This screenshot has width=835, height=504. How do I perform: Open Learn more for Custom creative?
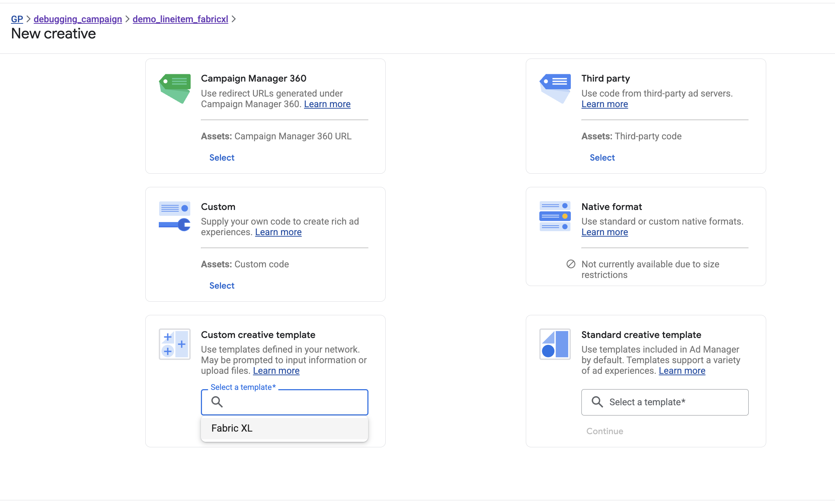point(278,232)
